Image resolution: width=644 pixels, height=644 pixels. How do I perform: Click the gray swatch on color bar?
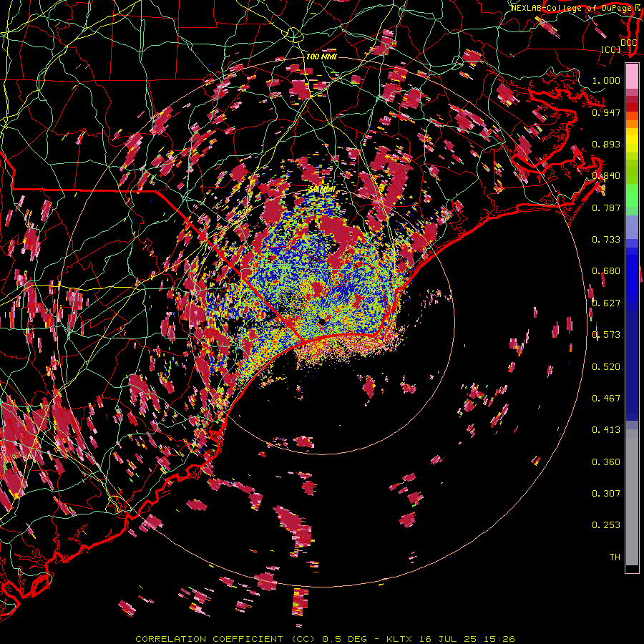tap(632, 497)
